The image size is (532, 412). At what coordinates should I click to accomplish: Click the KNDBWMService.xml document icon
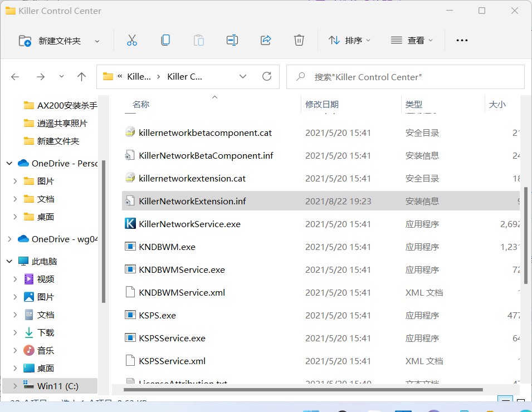(130, 292)
